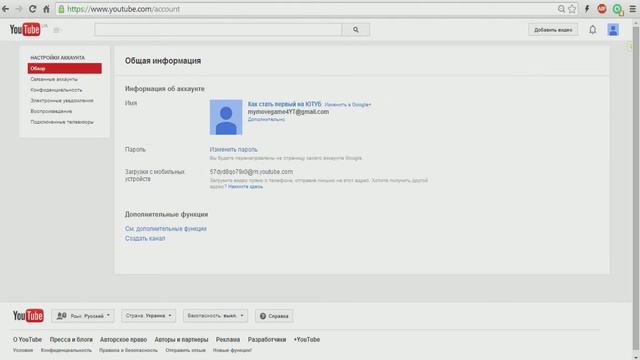Click Новые функции! footer link
The height and width of the screenshot is (360, 640).
(x=232, y=350)
